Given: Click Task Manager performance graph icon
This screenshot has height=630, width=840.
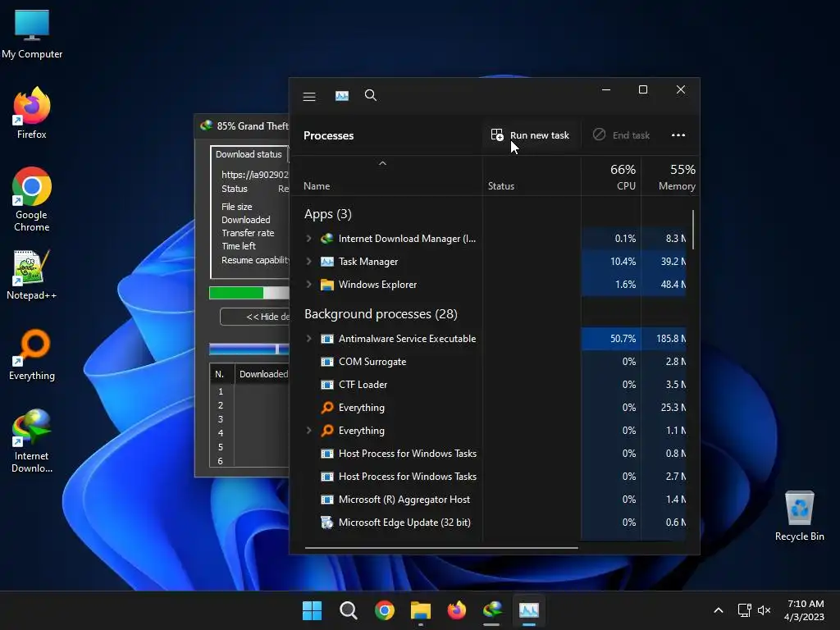Looking at the screenshot, I should point(342,96).
